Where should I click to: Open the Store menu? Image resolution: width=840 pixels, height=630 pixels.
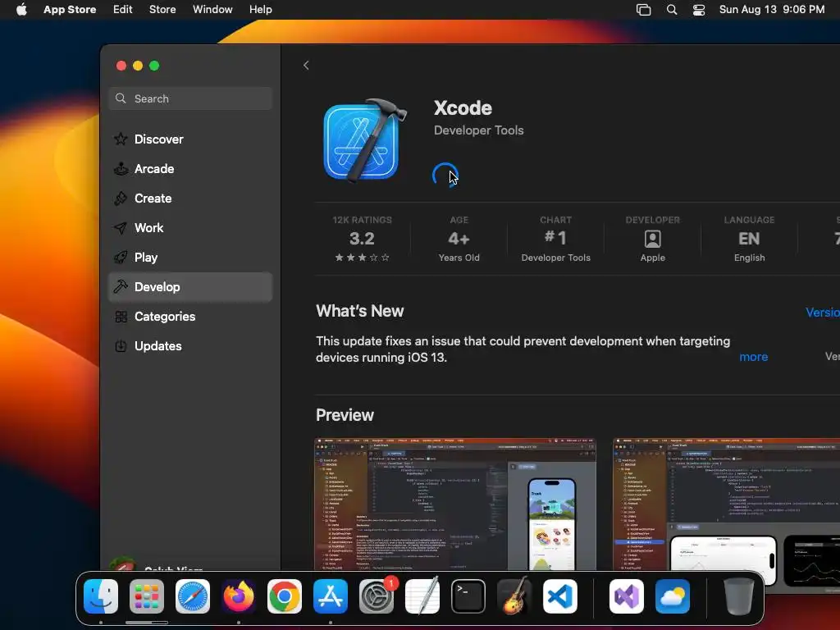tap(162, 10)
